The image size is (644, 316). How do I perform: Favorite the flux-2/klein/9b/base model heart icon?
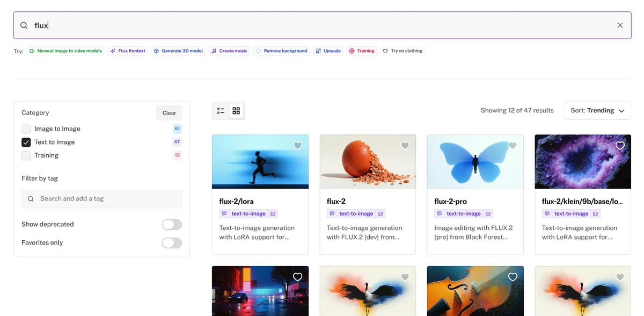point(620,146)
